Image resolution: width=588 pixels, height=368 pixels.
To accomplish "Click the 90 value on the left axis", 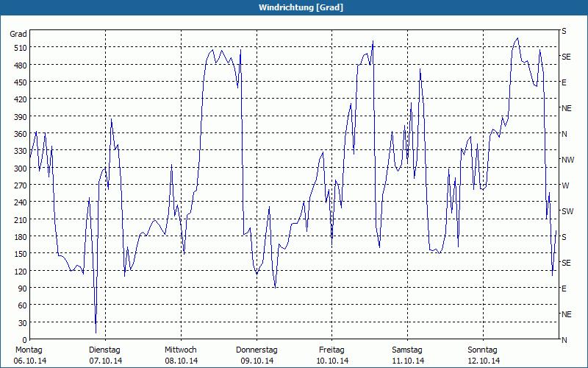I will click(x=23, y=289).
